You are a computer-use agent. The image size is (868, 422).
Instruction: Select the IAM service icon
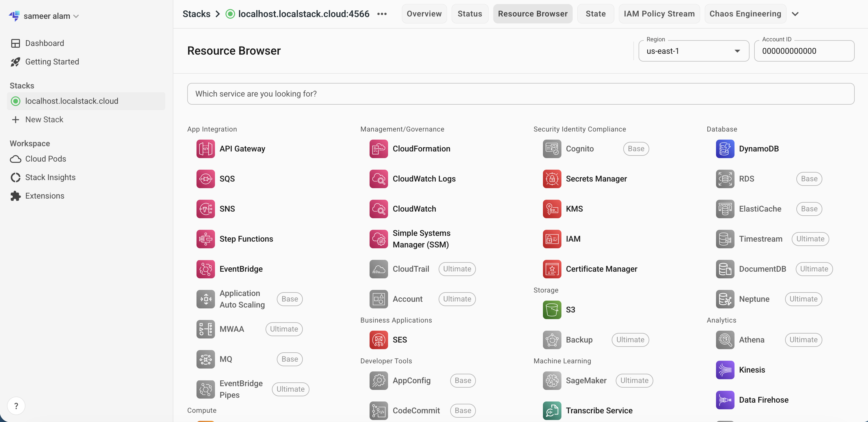552,239
